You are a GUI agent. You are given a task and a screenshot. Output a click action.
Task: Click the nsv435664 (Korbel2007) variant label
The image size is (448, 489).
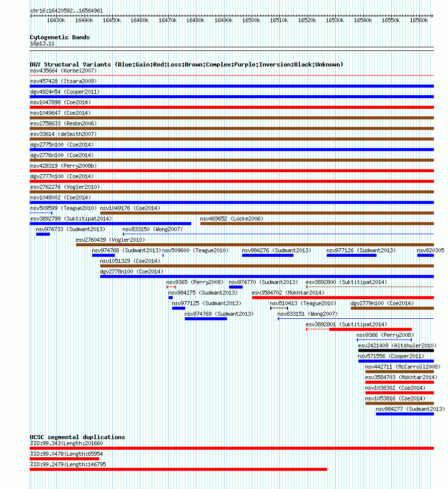click(63, 71)
